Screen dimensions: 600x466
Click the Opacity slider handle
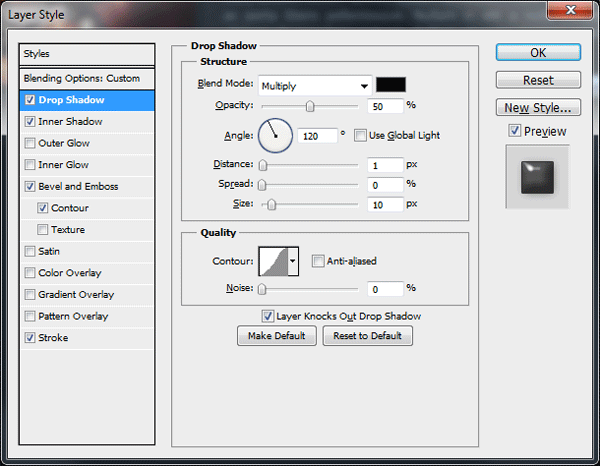coord(310,106)
